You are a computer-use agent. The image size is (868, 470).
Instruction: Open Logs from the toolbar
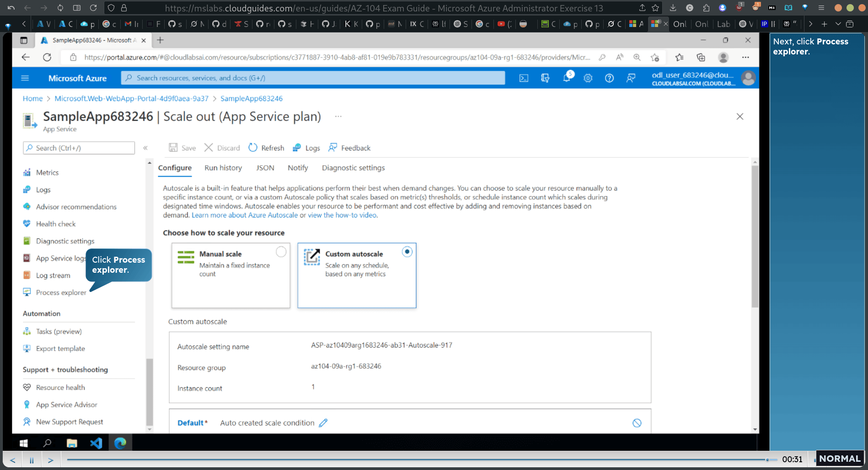306,148
